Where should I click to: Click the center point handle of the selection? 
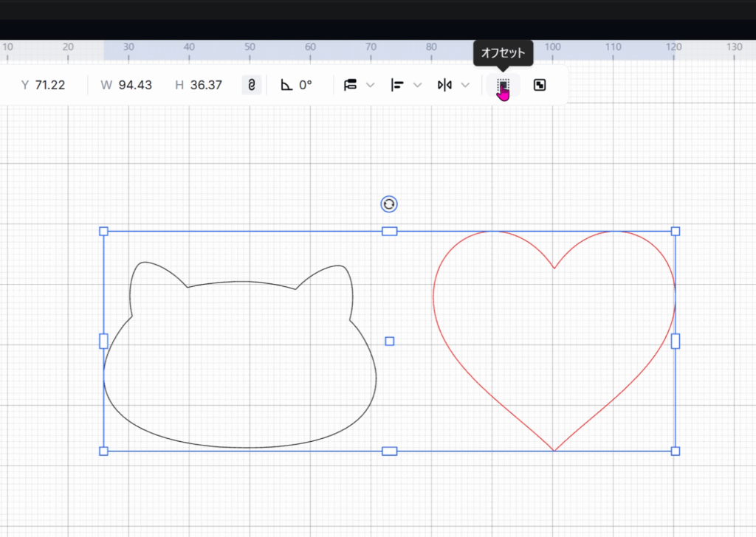(390, 341)
